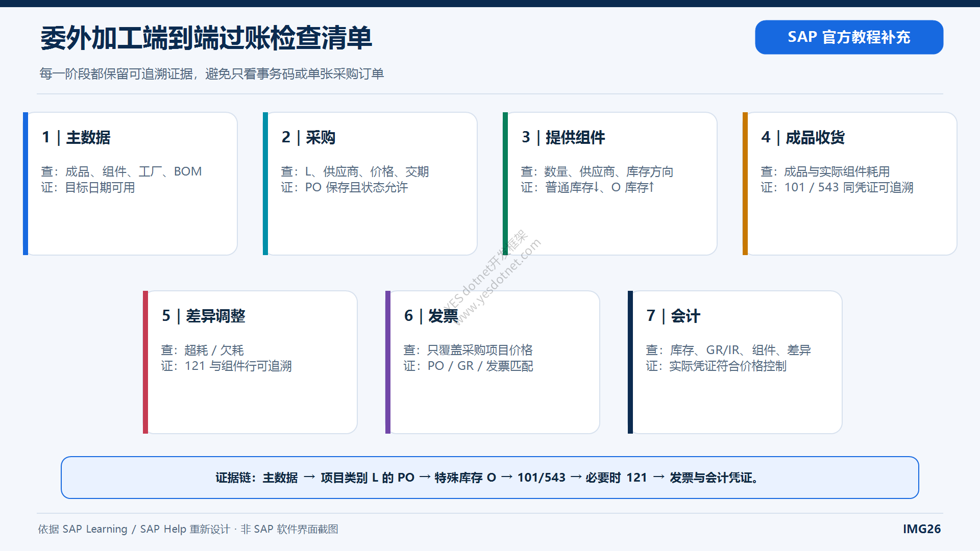
Task: Click line 查：成品、组件、工厂、BOM
Action: (121, 171)
